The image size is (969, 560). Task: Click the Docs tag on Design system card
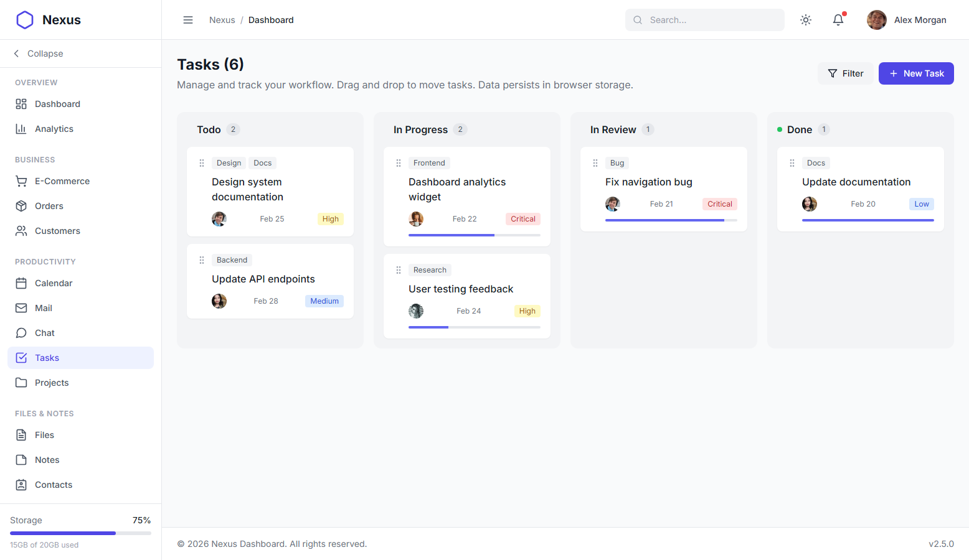coord(263,163)
